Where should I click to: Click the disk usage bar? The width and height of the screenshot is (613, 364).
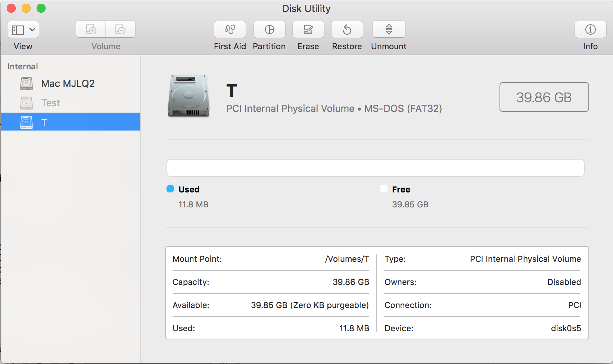point(376,168)
